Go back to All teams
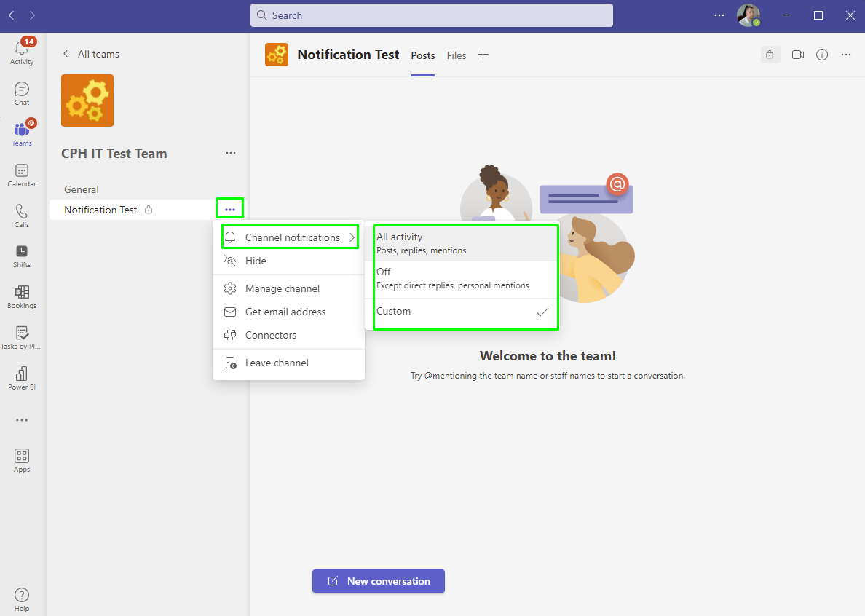This screenshot has width=865, height=616. coord(91,53)
